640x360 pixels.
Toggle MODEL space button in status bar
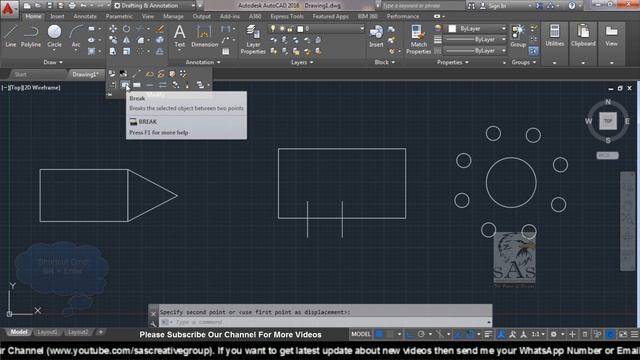click(x=361, y=334)
